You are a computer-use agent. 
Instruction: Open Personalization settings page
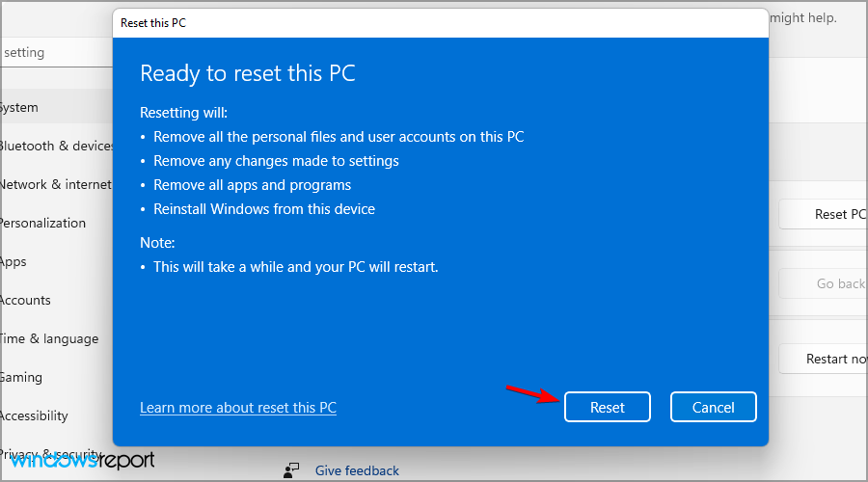42,223
